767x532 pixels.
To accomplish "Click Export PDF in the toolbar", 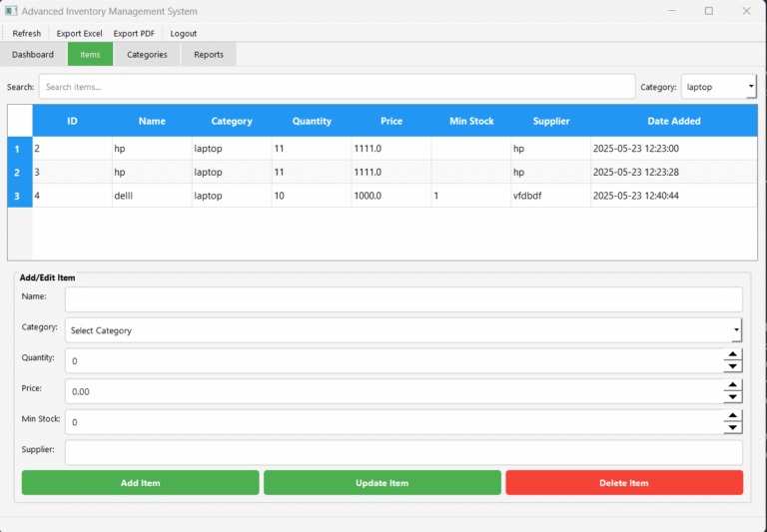I will pyautogui.click(x=134, y=33).
